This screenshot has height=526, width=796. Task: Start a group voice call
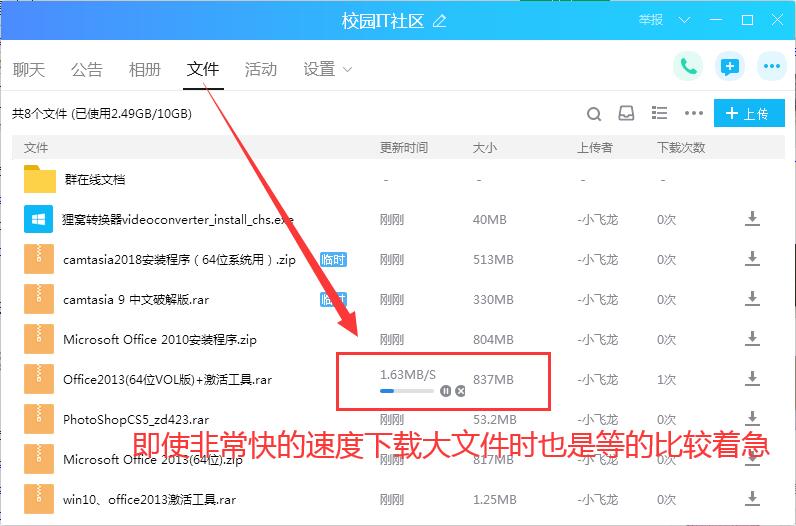688,67
